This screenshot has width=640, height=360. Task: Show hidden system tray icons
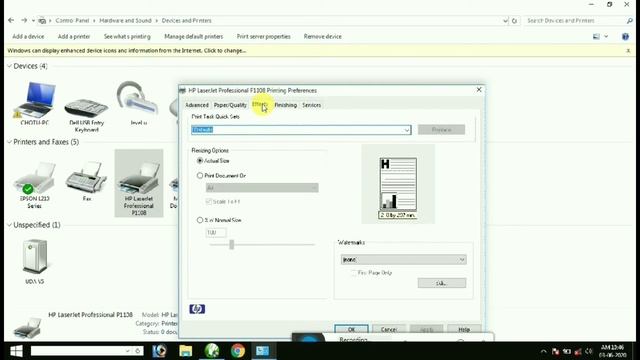click(x=544, y=351)
